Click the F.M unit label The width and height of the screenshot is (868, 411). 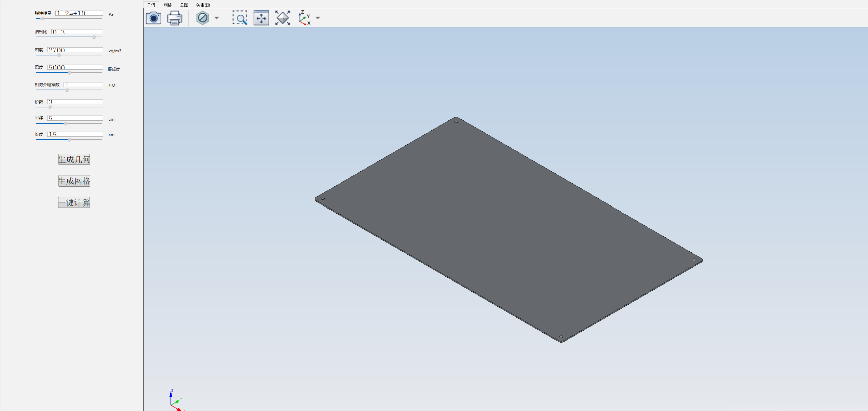click(112, 86)
